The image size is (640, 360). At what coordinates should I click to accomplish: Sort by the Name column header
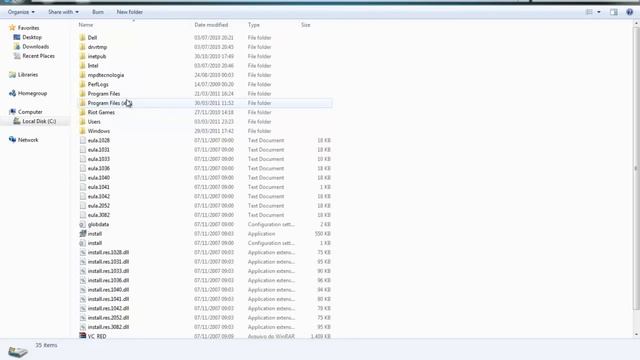[86, 25]
